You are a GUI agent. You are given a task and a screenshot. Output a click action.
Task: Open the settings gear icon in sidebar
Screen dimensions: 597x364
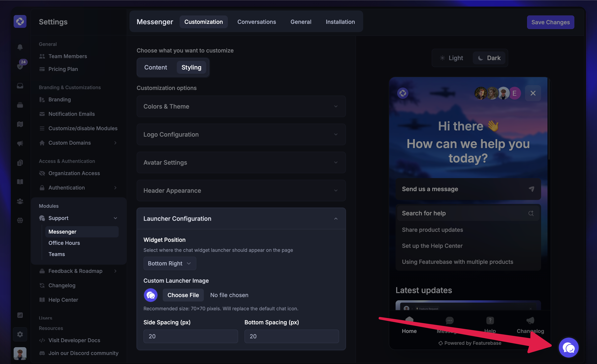tap(20, 335)
